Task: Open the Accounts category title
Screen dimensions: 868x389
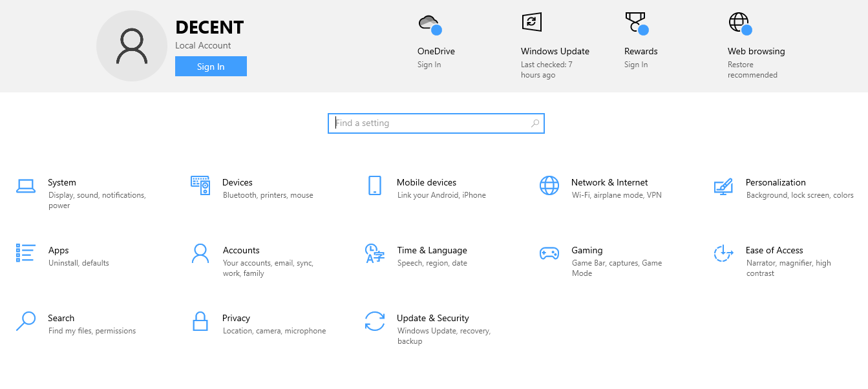Action: [241, 250]
